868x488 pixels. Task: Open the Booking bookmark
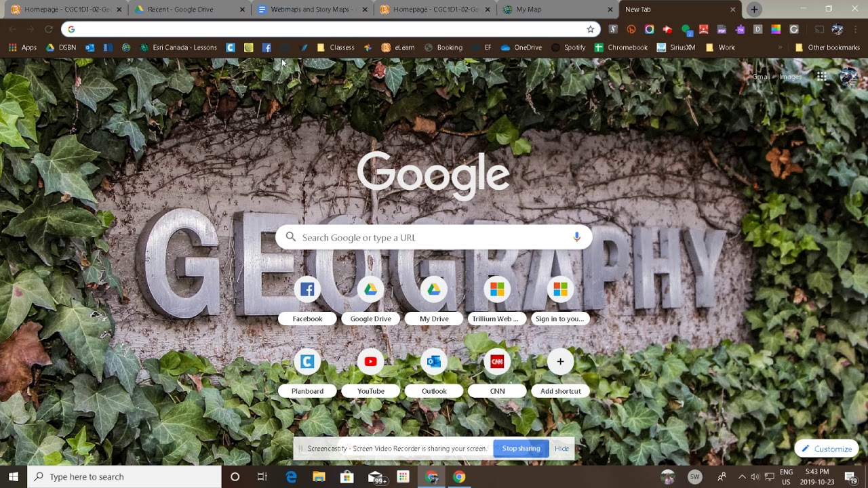tap(443, 47)
